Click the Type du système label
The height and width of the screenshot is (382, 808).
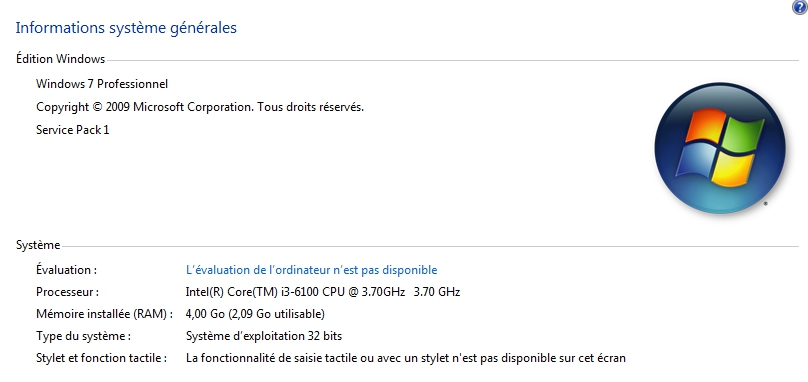click(x=83, y=336)
